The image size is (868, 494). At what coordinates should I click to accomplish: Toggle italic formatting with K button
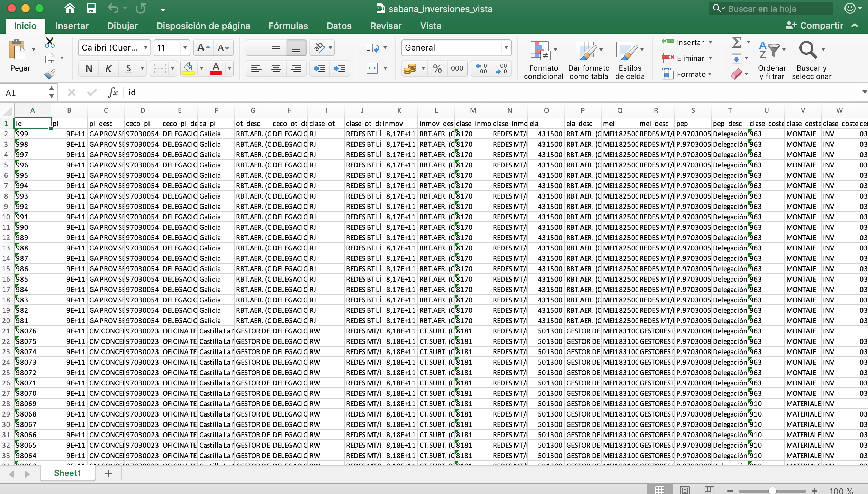108,68
